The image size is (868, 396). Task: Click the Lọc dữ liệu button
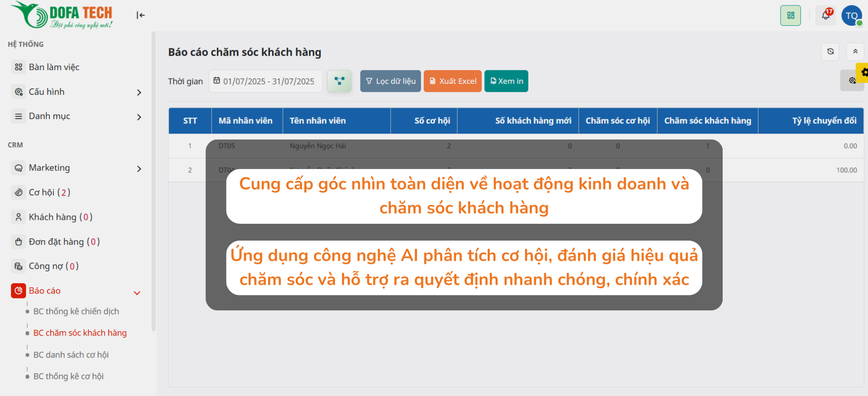click(x=390, y=81)
